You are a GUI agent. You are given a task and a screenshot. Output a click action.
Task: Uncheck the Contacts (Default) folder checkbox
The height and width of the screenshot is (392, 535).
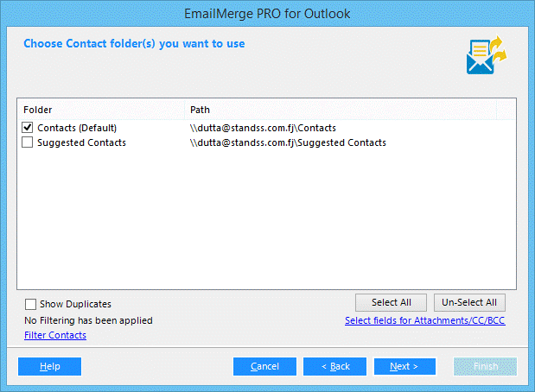pos(28,128)
